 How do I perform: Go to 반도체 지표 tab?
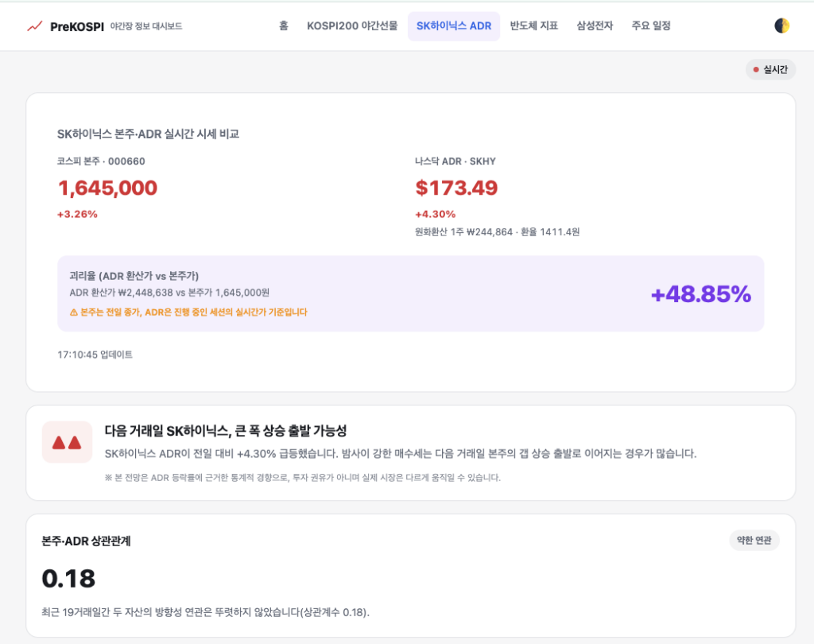[533, 26]
